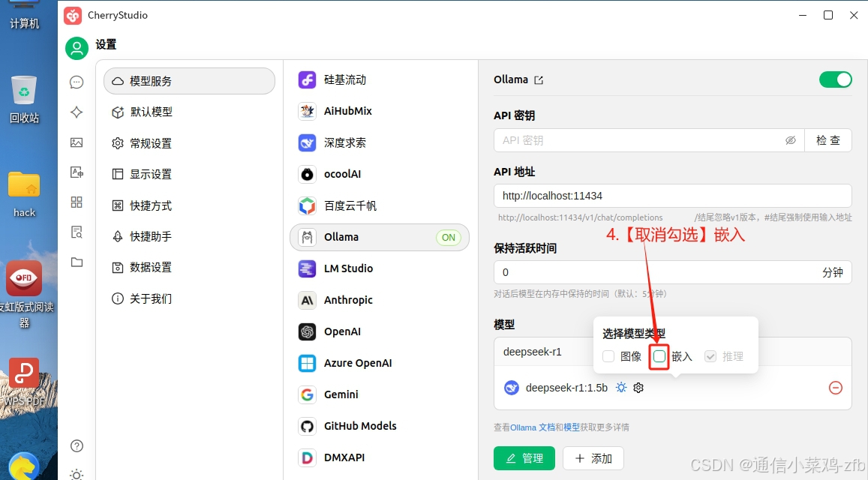Select the ocoolAI provider
Image resolution: width=868 pixels, height=480 pixels.
380,175
